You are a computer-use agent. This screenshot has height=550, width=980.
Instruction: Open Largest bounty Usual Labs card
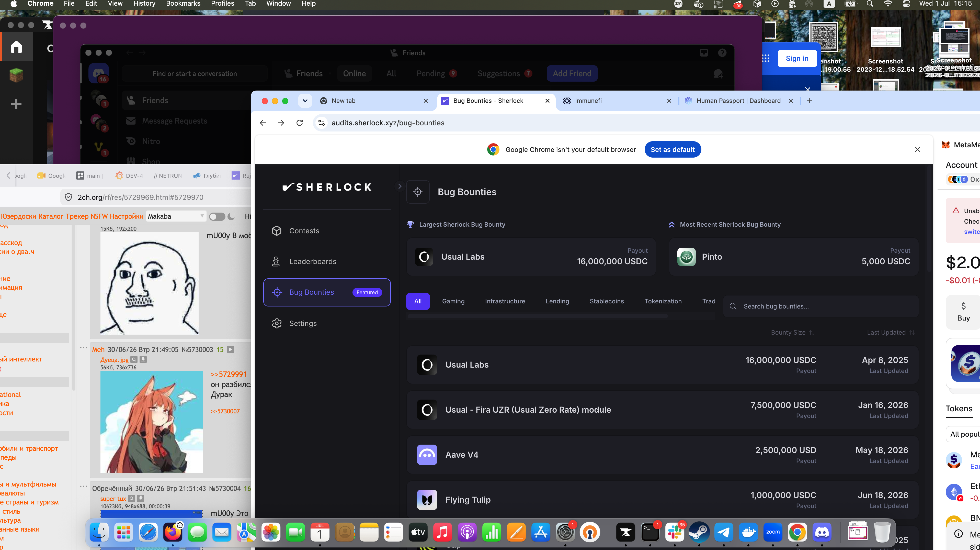click(x=531, y=257)
